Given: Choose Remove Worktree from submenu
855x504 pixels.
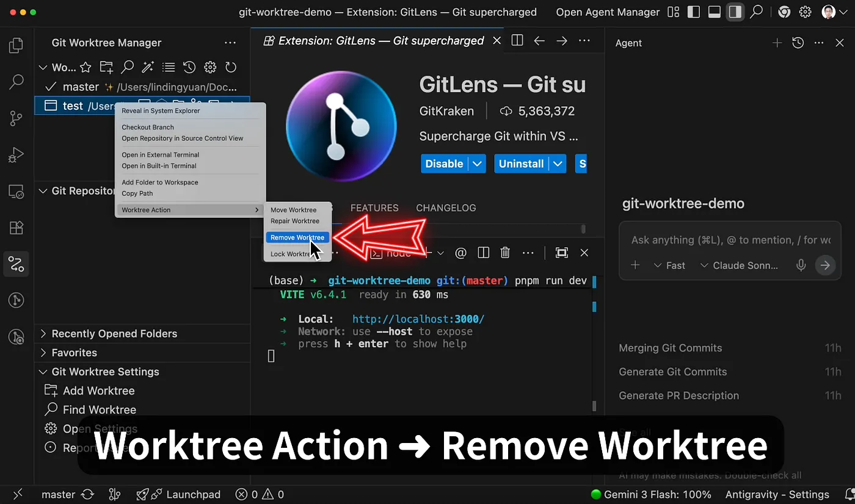Looking at the screenshot, I should click(x=297, y=237).
